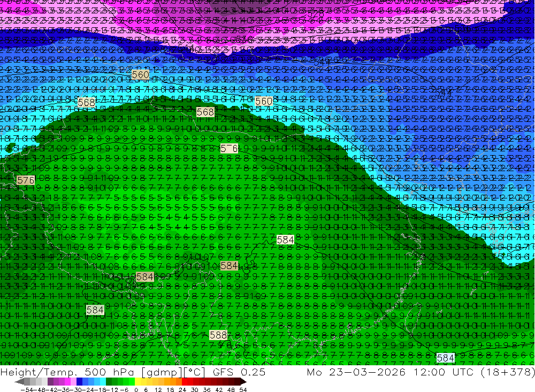Click the '0' color scale value
The image size is (535, 392).
pyautogui.click(x=136, y=390)
